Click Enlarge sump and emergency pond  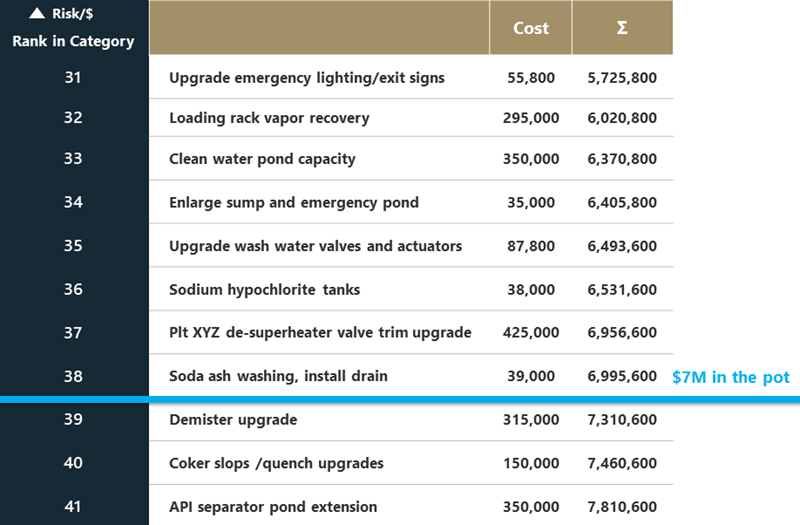(x=294, y=202)
